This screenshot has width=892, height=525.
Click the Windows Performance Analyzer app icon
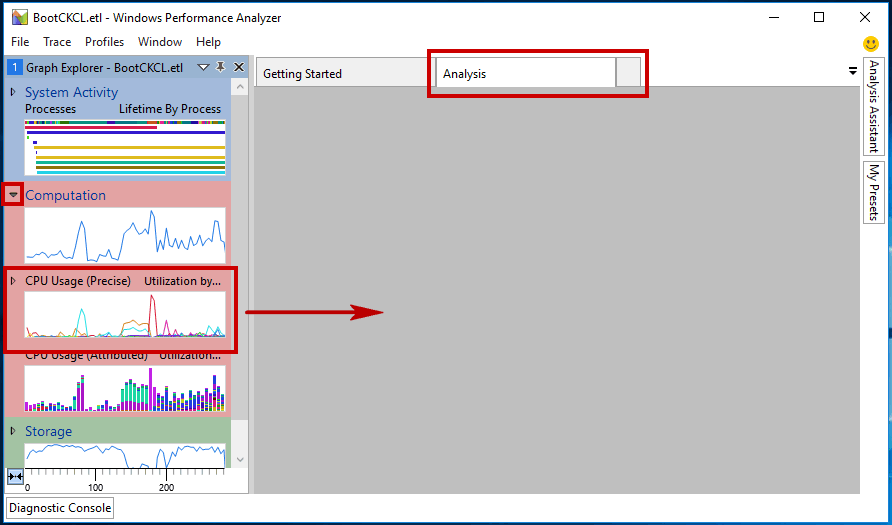(20, 17)
